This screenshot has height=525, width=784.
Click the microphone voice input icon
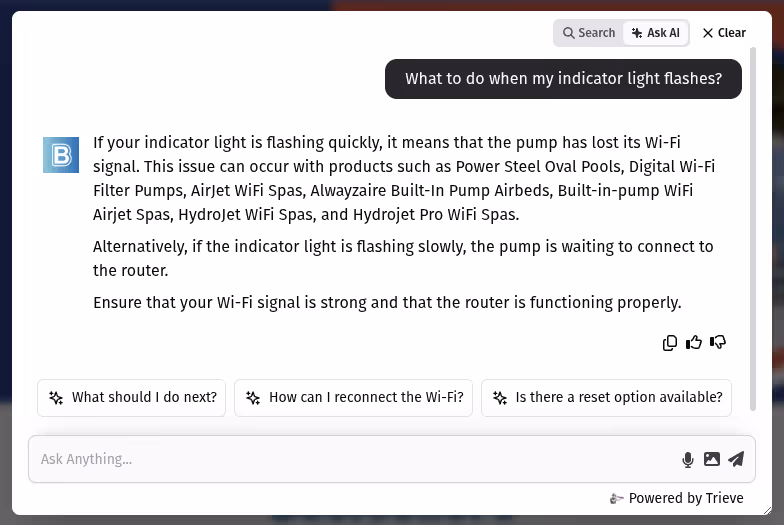688,460
